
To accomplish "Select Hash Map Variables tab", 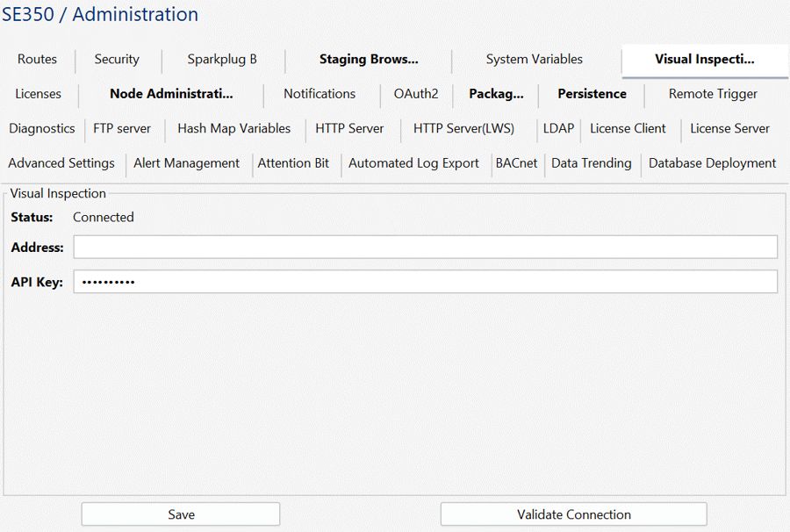I will pos(233,129).
